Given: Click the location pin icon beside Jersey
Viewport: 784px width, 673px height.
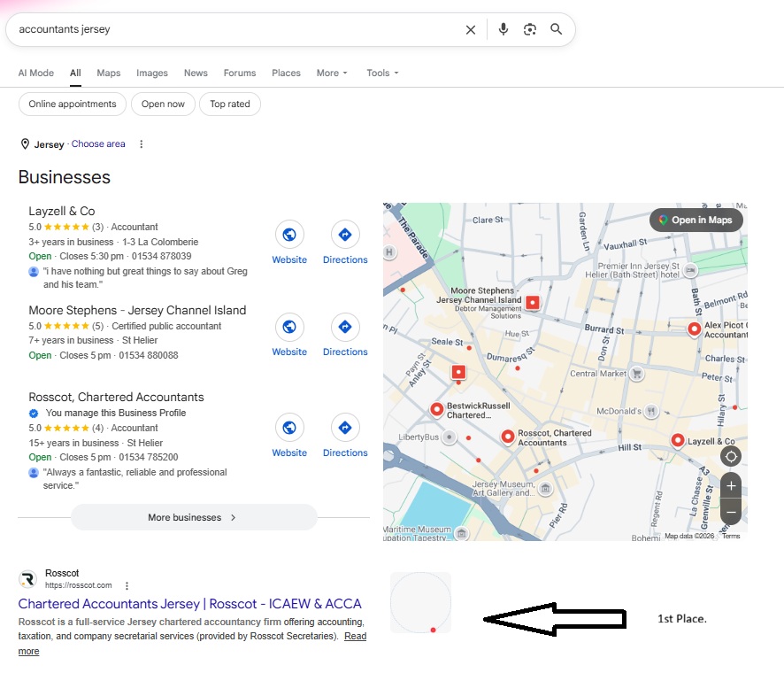Looking at the screenshot, I should coord(25,144).
